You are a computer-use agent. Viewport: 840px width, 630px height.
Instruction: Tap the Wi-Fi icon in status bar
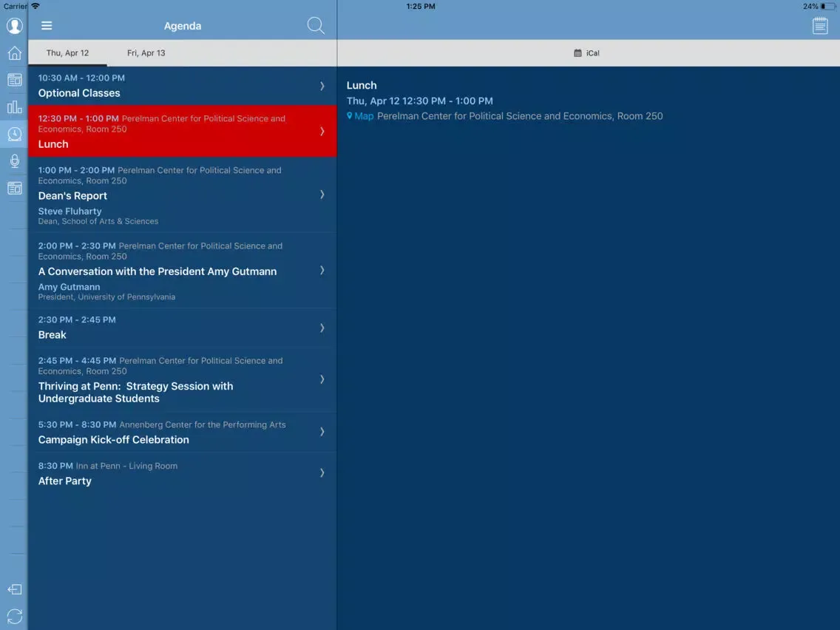[35, 7]
